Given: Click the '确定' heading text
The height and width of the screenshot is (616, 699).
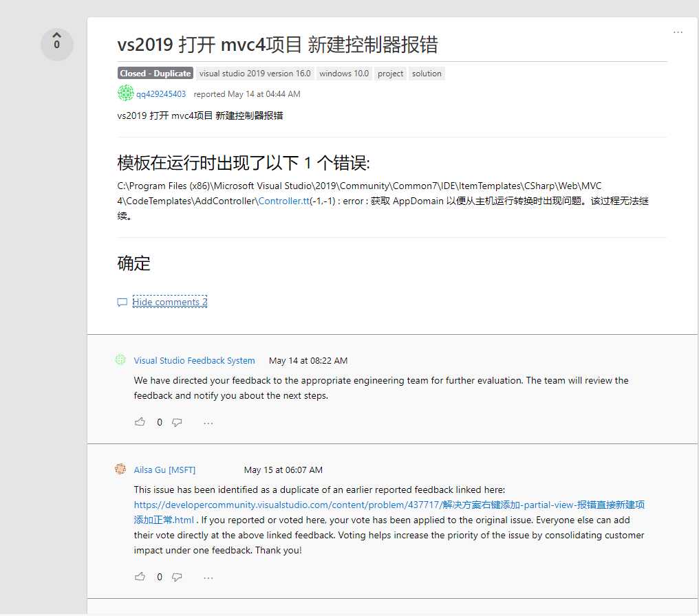Looking at the screenshot, I should tap(133, 263).
